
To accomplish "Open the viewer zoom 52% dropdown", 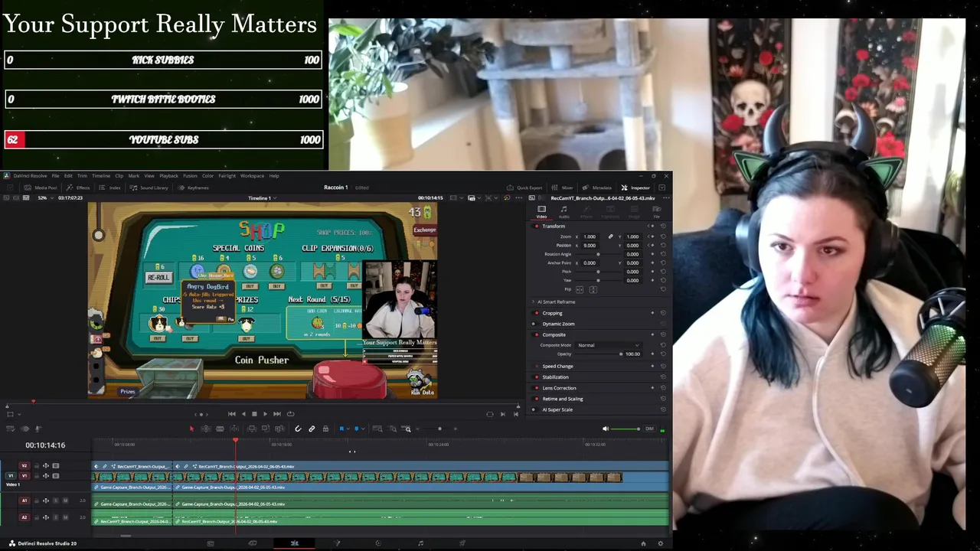I will [x=46, y=198].
